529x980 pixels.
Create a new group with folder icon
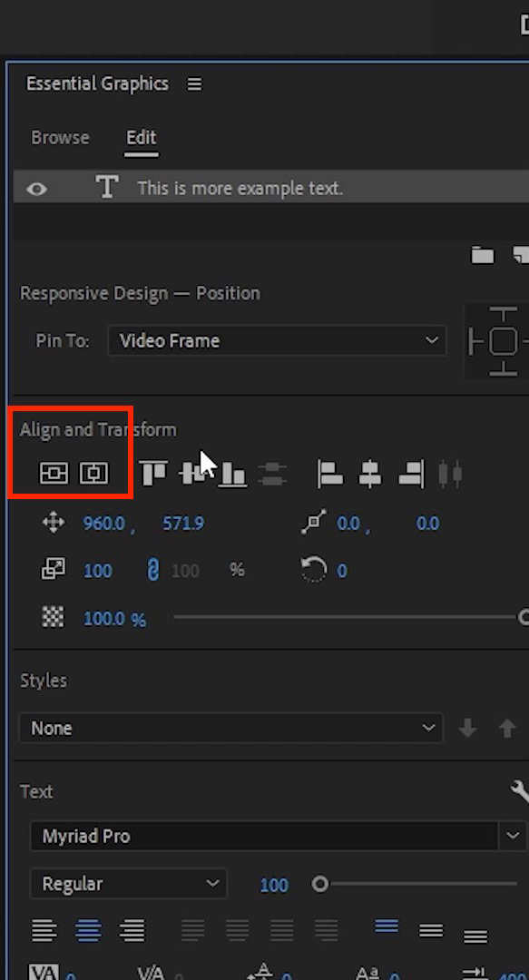coord(482,255)
